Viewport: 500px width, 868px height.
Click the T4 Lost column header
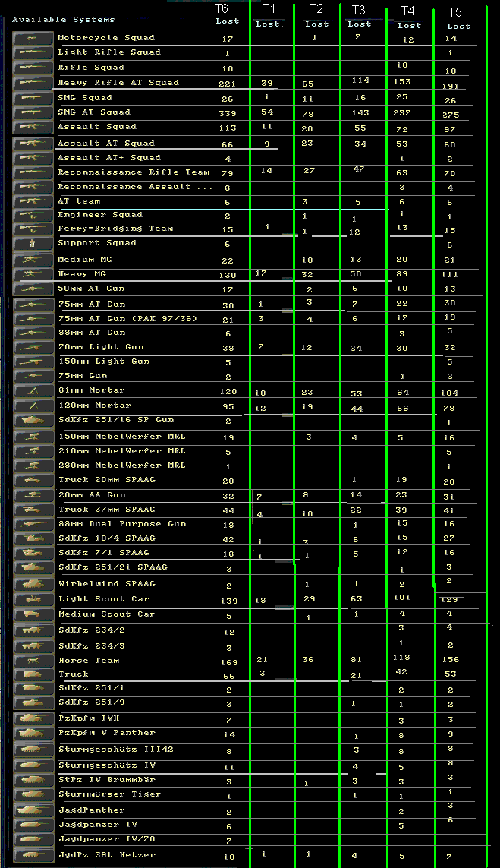[x=408, y=17]
